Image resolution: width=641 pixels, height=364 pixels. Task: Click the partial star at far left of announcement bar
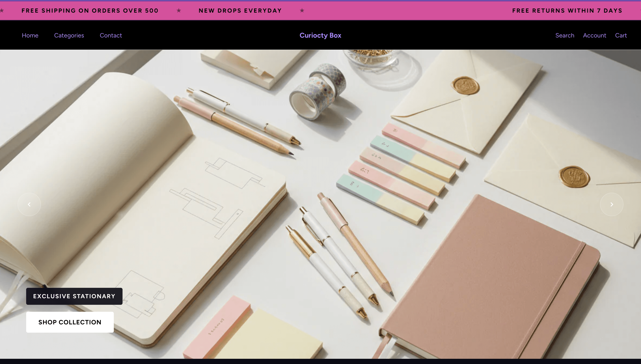click(2, 10)
